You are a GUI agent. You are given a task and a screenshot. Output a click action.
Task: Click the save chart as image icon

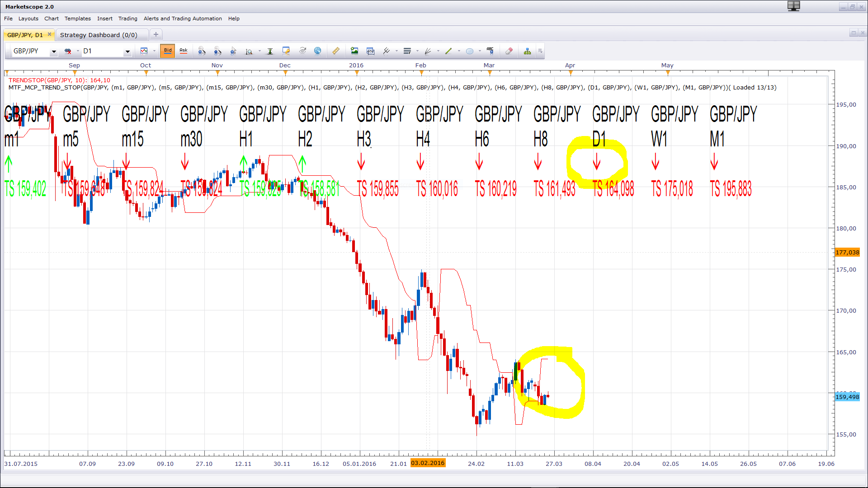pyautogui.click(x=354, y=51)
